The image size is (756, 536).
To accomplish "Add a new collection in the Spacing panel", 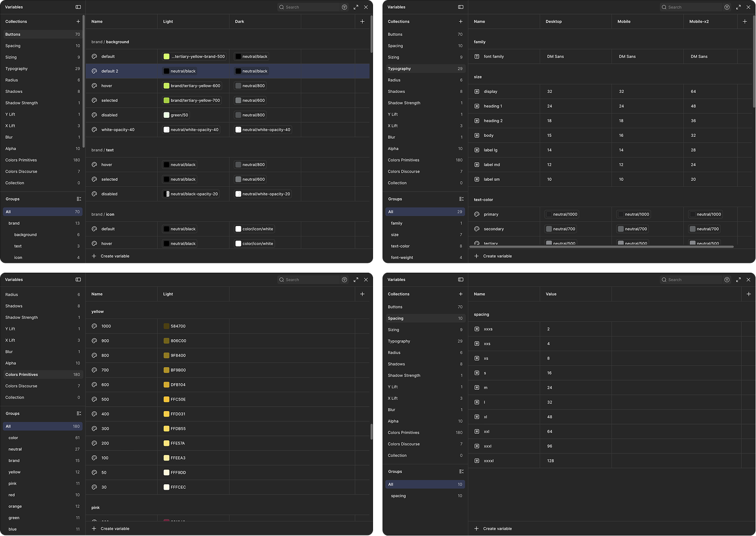I will (460, 294).
